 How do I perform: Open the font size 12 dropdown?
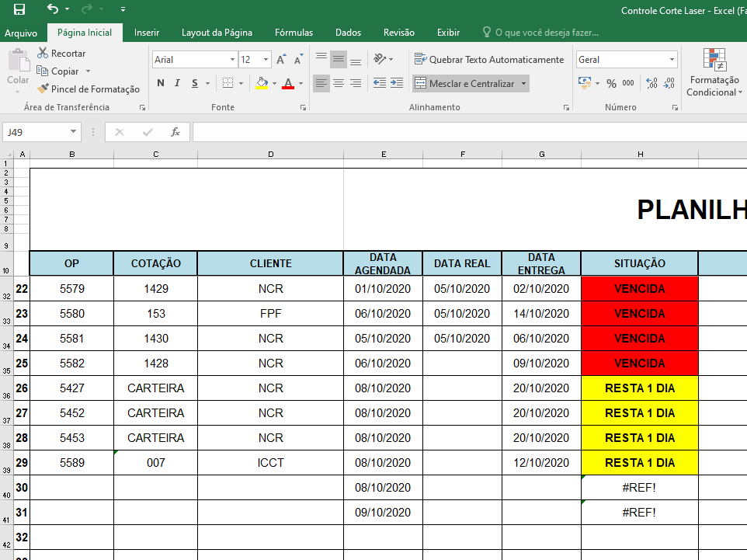click(266, 60)
